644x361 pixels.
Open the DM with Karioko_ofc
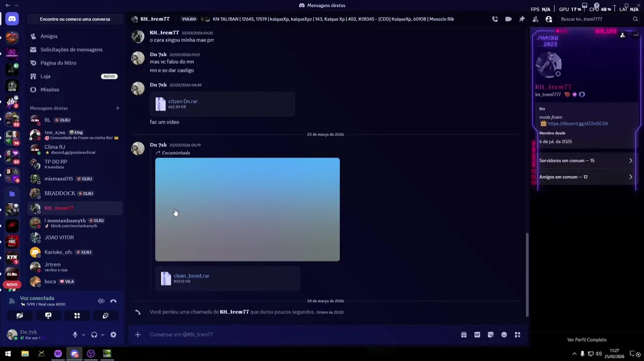[x=75, y=252]
